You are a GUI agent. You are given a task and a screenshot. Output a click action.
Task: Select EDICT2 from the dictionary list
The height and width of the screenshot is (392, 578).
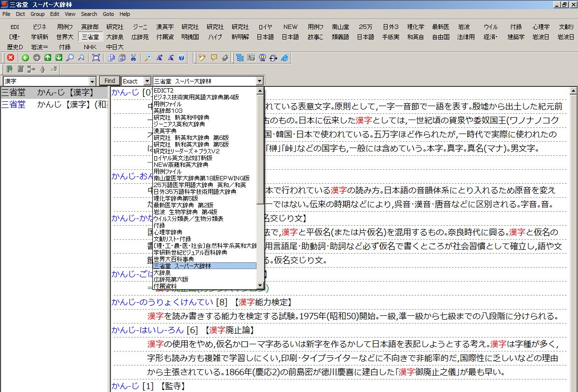point(204,90)
